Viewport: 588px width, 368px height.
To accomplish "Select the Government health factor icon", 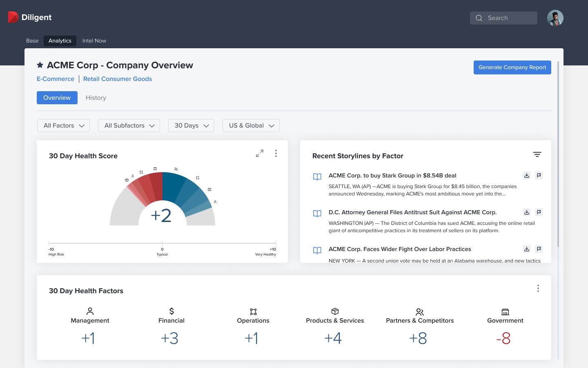I will (x=505, y=312).
